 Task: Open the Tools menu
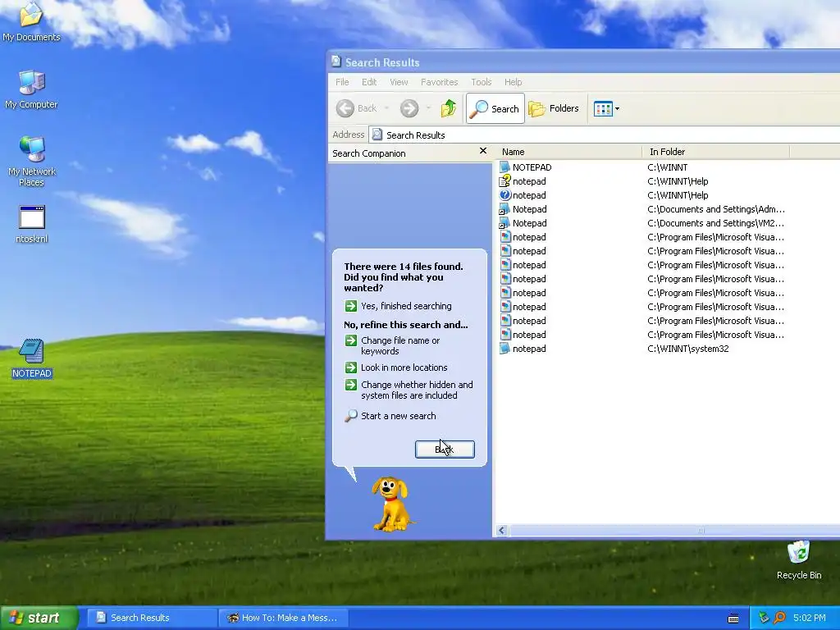click(x=481, y=82)
